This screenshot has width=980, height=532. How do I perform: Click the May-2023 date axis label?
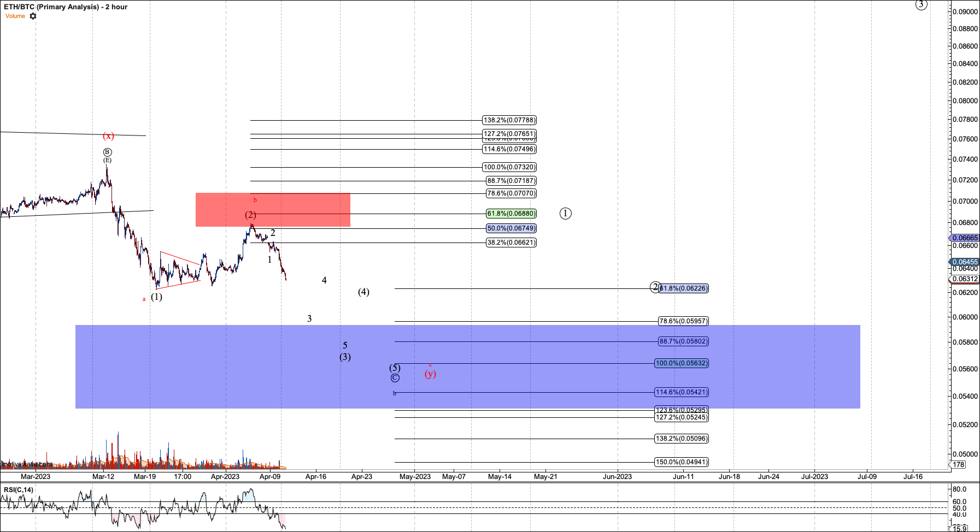pos(415,477)
